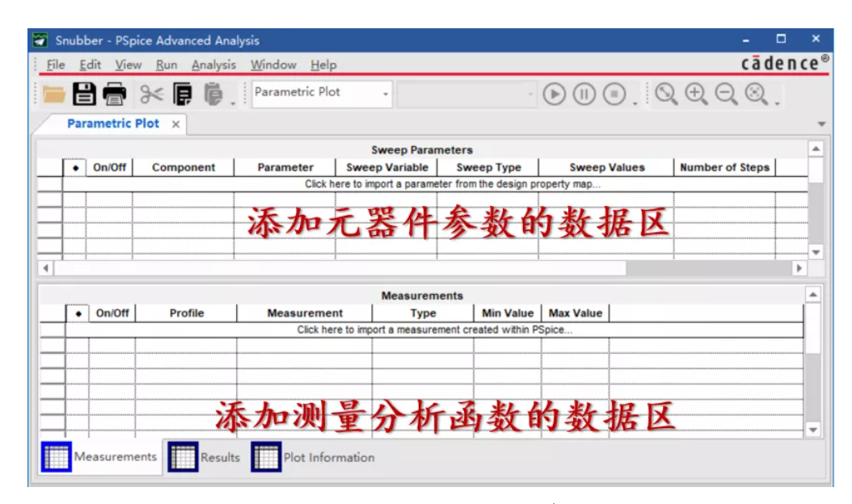The image size is (852, 504).
Task: Pause the analysis with the pause button
Action: [x=584, y=94]
